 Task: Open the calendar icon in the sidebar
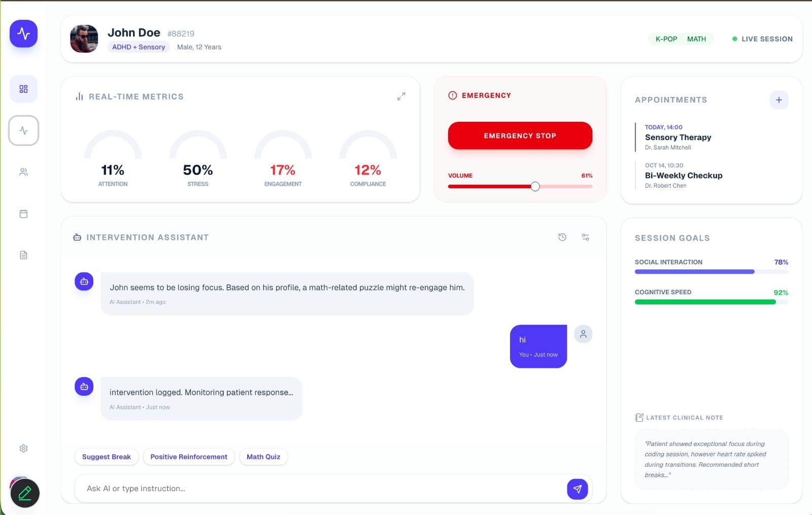tap(23, 214)
